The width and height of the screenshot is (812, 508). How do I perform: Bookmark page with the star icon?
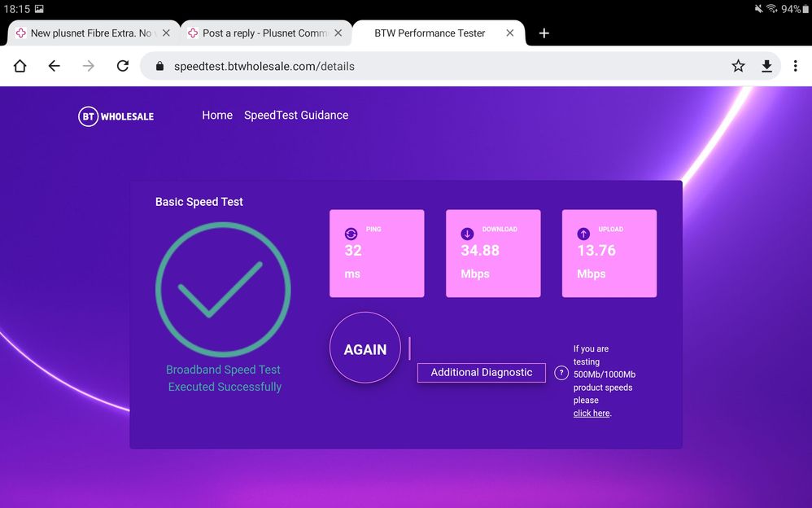(738, 66)
